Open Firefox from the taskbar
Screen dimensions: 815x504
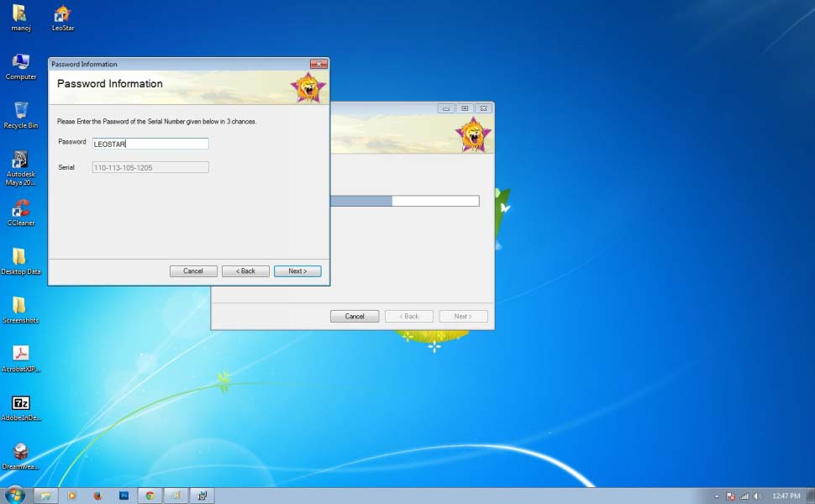(x=97, y=496)
